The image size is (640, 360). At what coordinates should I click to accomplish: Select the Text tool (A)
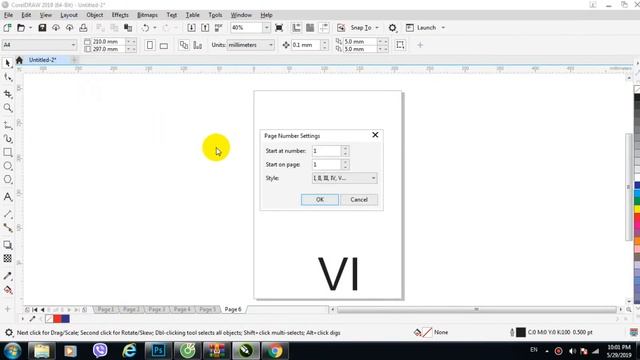click(7, 197)
